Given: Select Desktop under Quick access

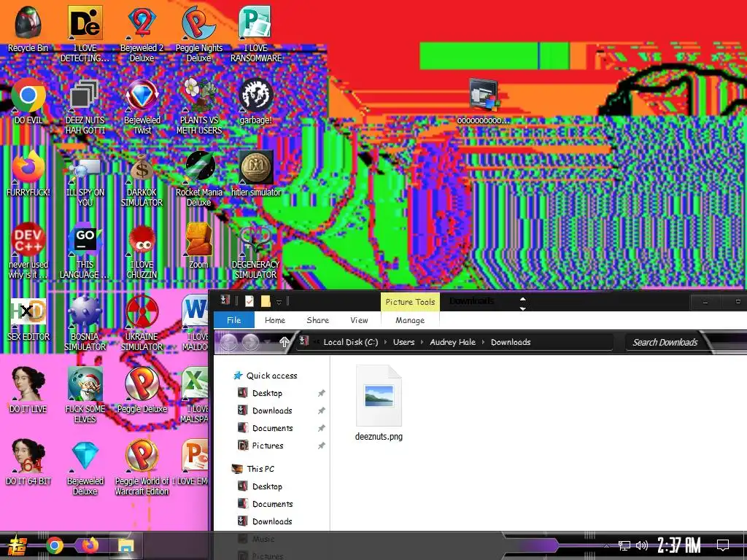Looking at the screenshot, I should pyautogui.click(x=267, y=393).
